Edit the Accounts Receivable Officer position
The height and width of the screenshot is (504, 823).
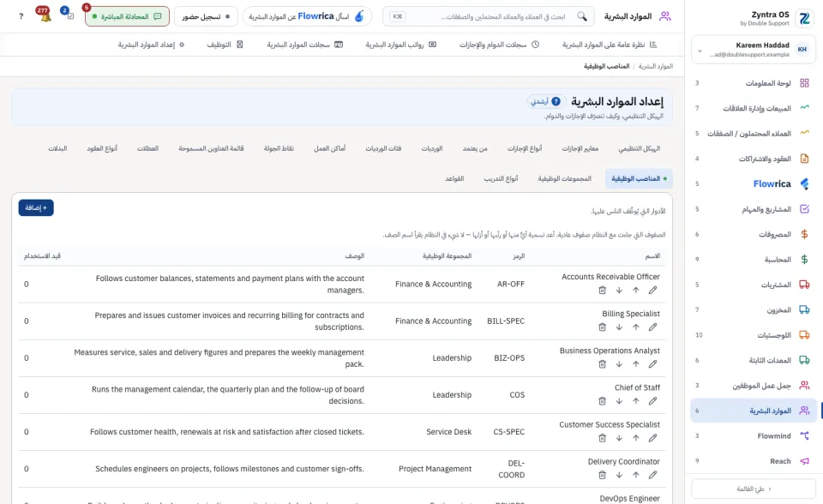pyautogui.click(x=652, y=291)
